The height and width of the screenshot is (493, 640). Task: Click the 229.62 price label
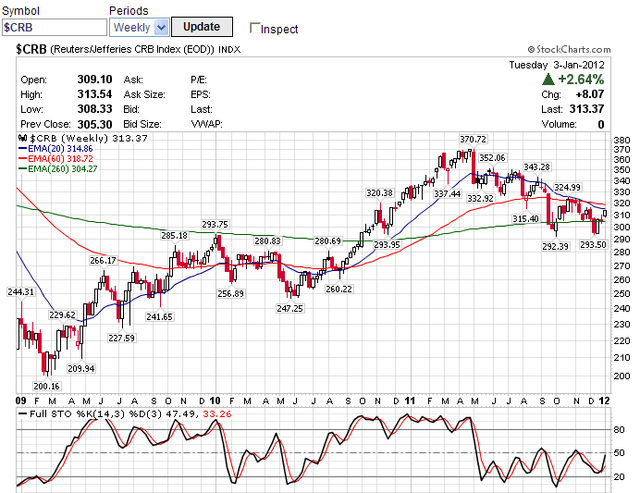click(62, 314)
